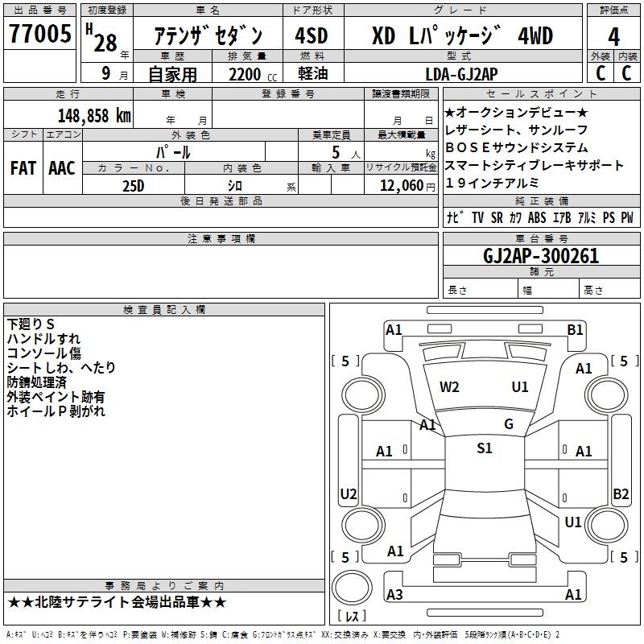This screenshot has width=644, height=644.
Task: Click the chassis number GJ2AP-300261
Action: (542, 256)
